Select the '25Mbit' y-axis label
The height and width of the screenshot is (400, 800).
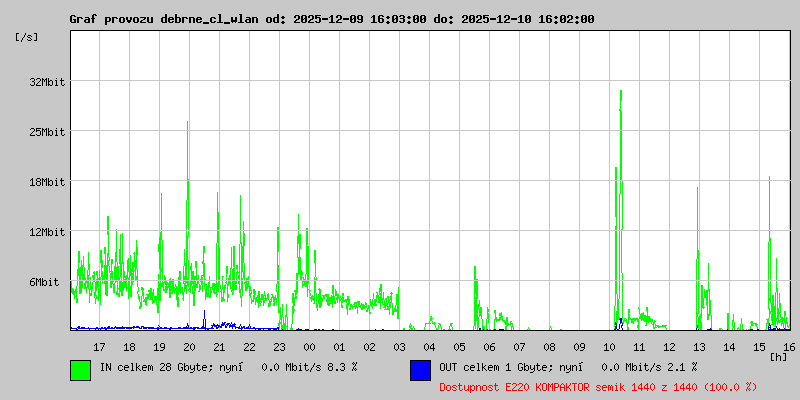tap(46, 132)
